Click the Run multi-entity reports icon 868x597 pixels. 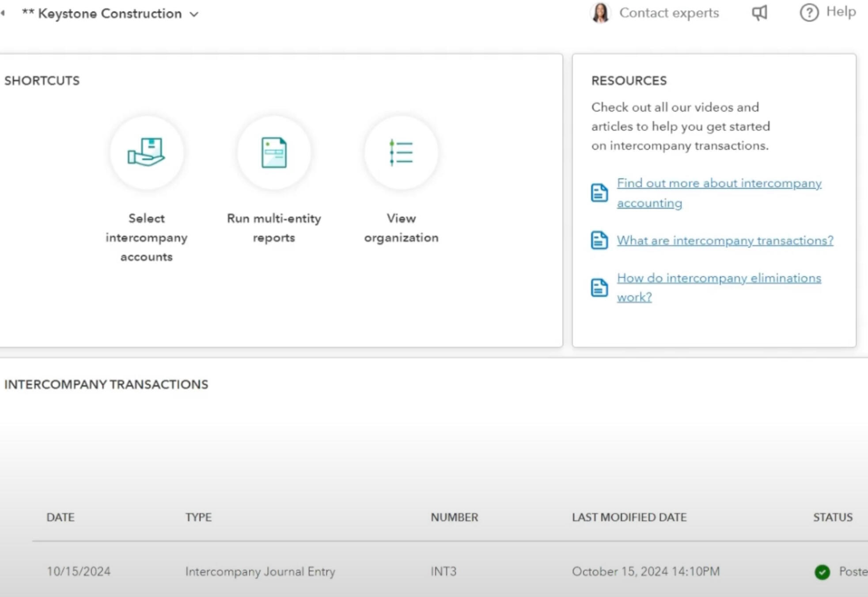274,152
